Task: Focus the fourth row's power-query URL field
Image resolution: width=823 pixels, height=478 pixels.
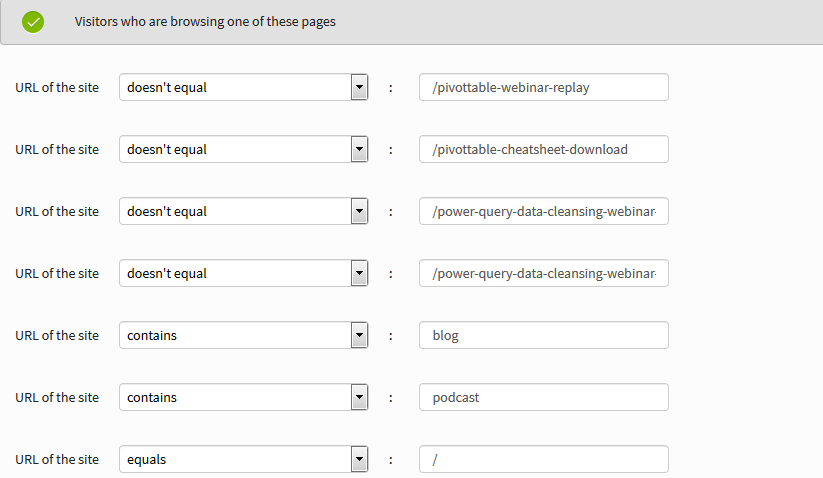Action: [x=543, y=274]
